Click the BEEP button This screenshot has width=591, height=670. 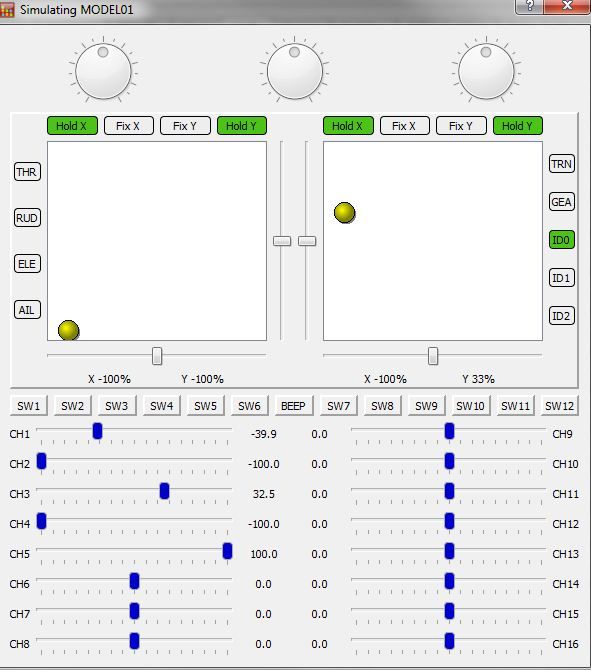(293, 406)
